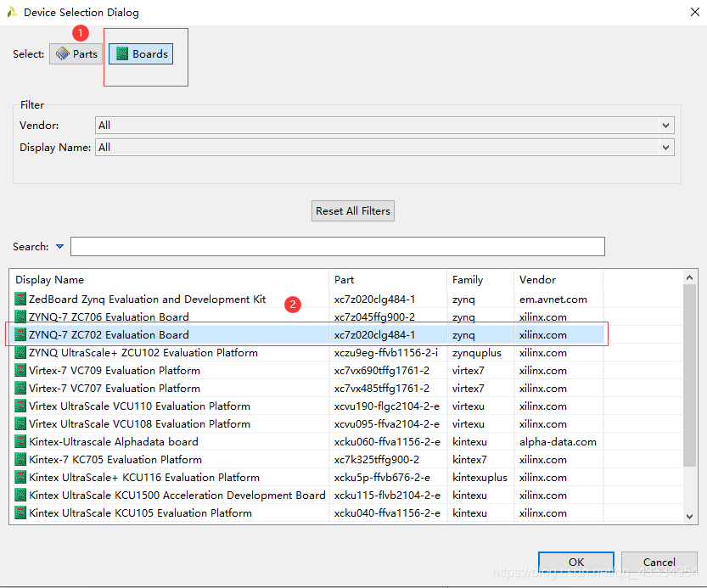Close the dialog with X button
The height and width of the screenshot is (588, 707).
[x=695, y=12]
